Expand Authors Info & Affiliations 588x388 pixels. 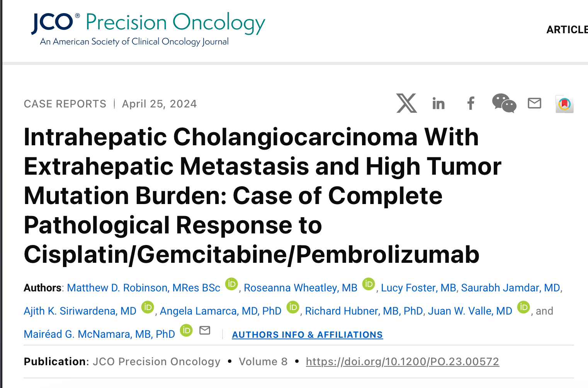pos(308,335)
